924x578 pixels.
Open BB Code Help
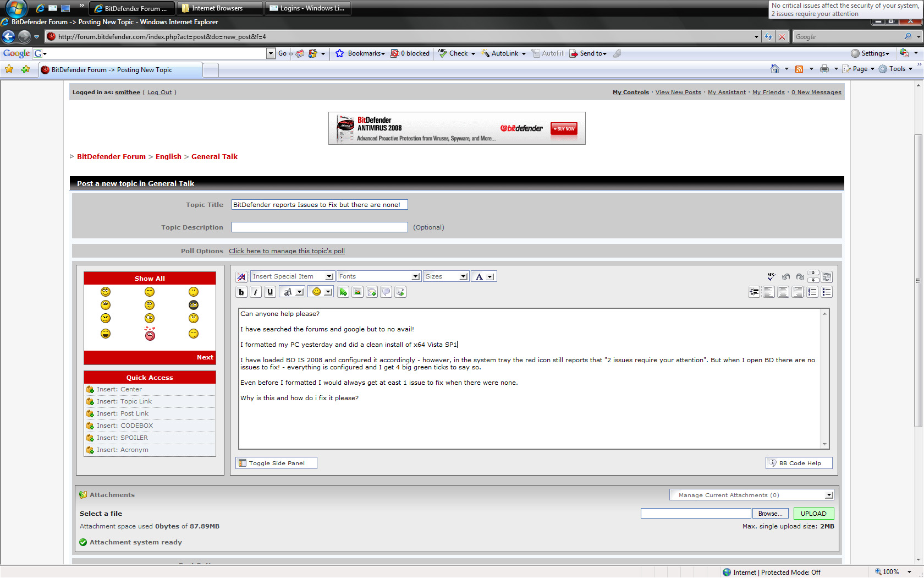pos(799,463)
